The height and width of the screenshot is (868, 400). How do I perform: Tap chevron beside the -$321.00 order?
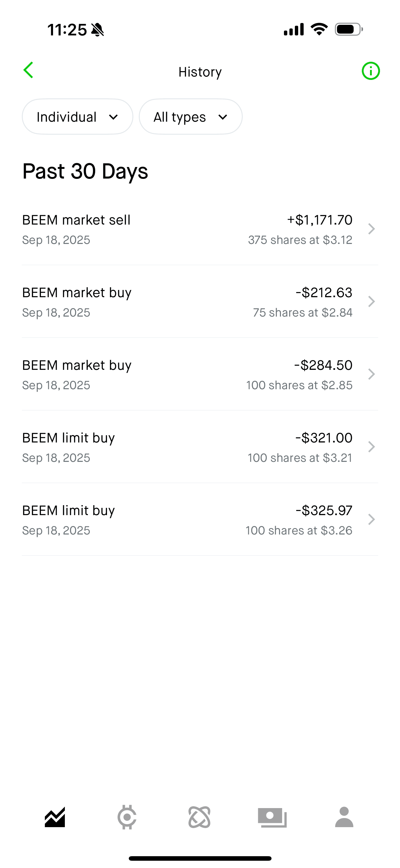coord(371,447)
